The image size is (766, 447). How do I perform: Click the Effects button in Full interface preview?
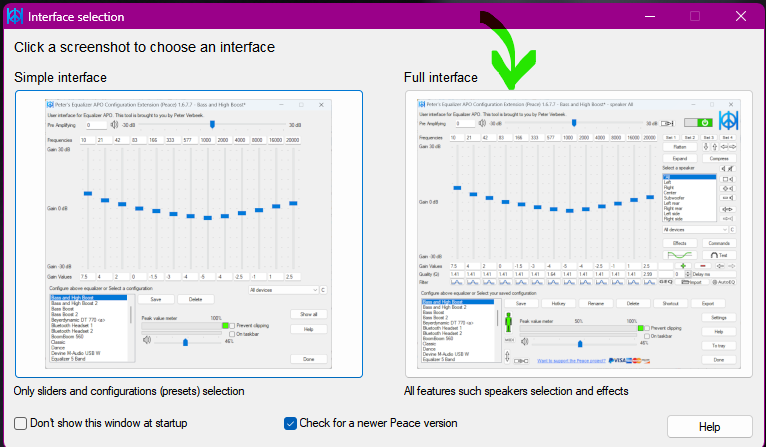coord(680,243)
